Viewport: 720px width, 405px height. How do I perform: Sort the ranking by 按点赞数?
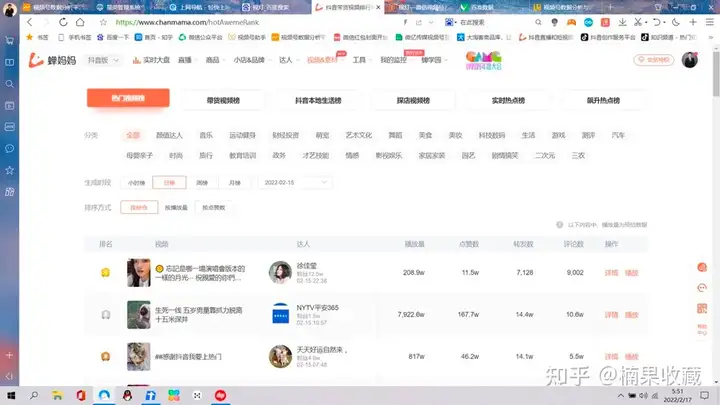[x=214, y=208]
